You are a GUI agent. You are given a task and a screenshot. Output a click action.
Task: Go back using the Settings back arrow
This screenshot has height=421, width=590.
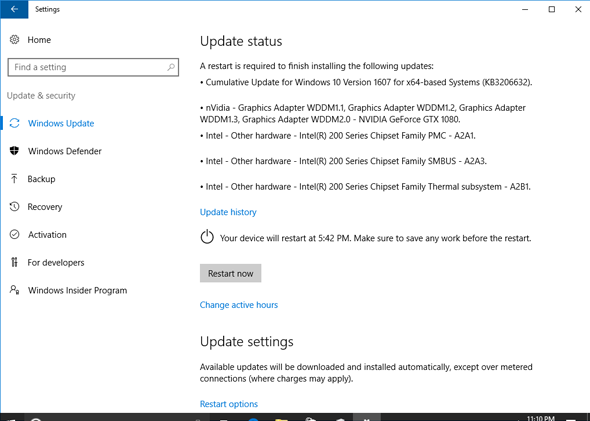[x=14, y=9]
